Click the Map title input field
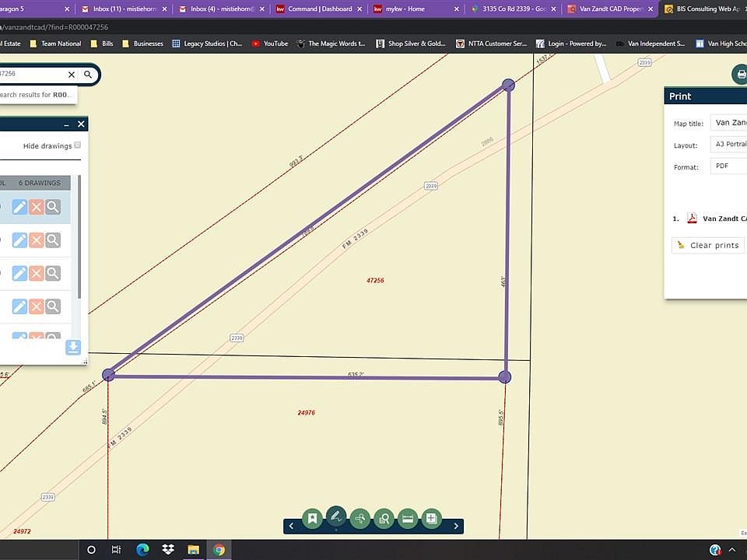Image resolution: width=747 pixels, height=560 pixels. click(728, 122)
